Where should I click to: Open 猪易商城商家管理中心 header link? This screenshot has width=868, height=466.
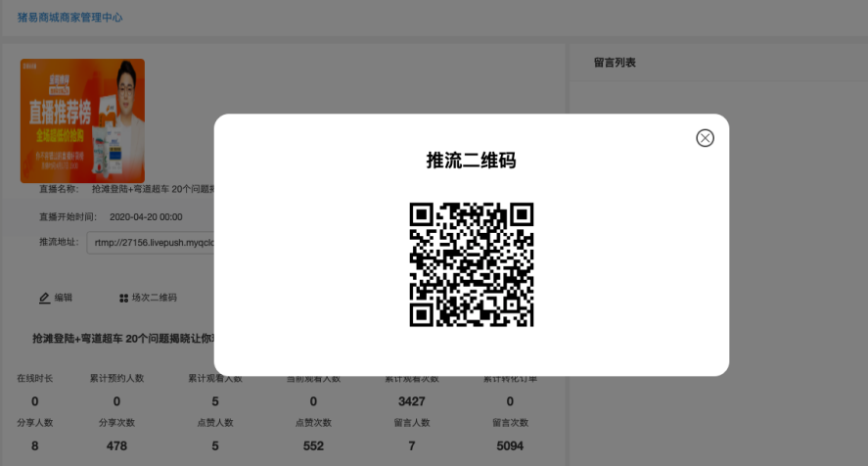[69, 18]
